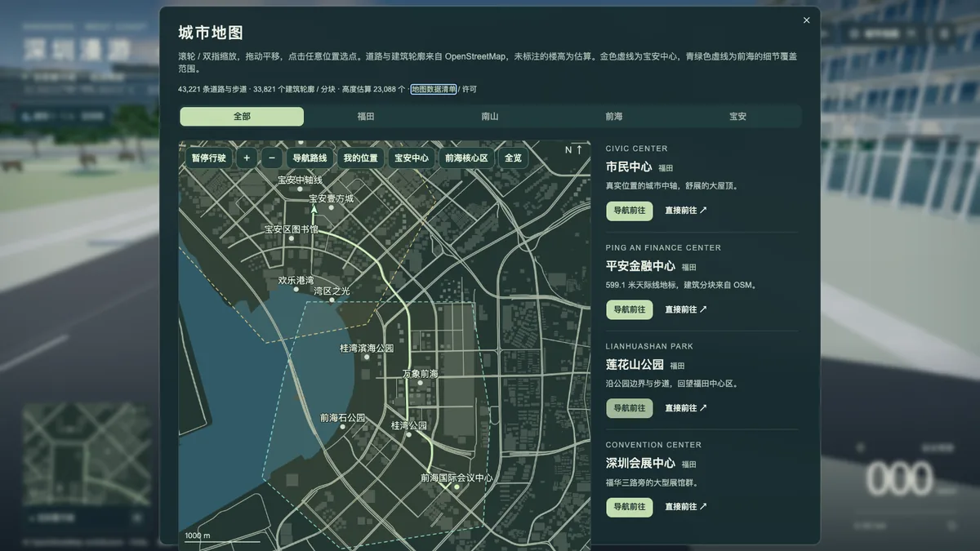The width and height of the screenshot is (980, 551).
Task: Navigate to 市民中心 with 导航前往
Action: point(630,211)
